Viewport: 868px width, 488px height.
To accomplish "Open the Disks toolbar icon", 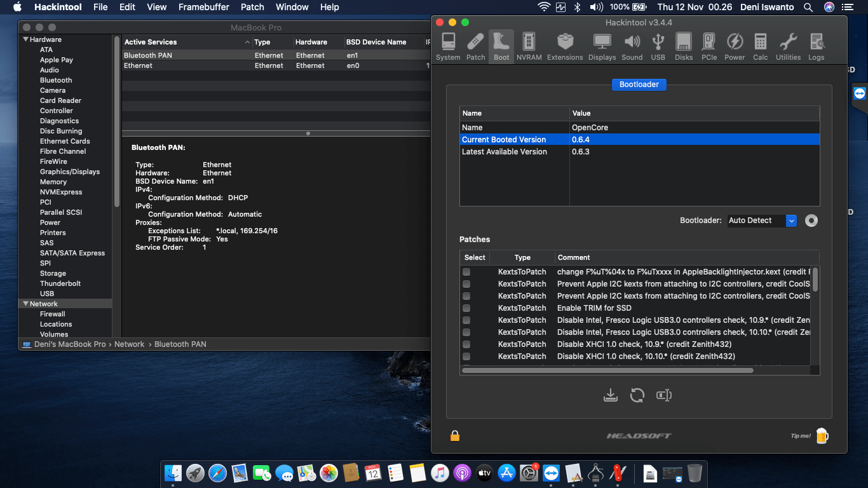I will 684,46.
